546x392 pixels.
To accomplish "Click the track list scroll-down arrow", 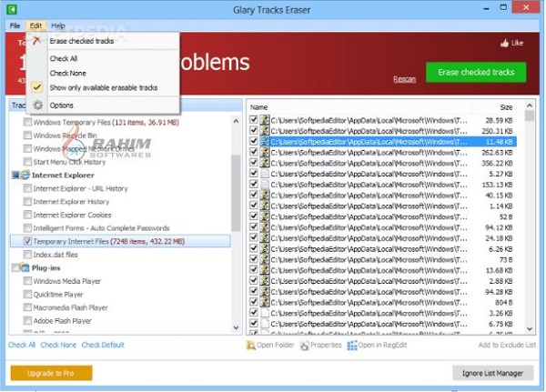I will pyautogui.click(x=236, y=327).
